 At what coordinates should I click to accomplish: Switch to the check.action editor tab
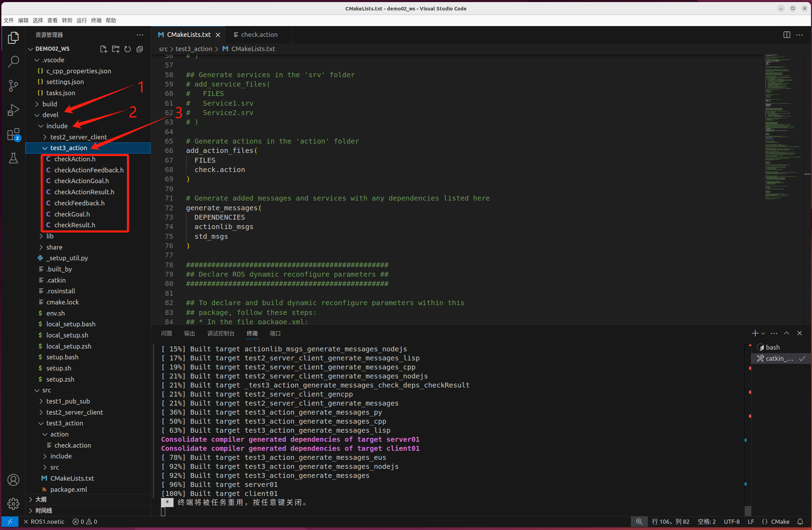[x=259, y=35]
